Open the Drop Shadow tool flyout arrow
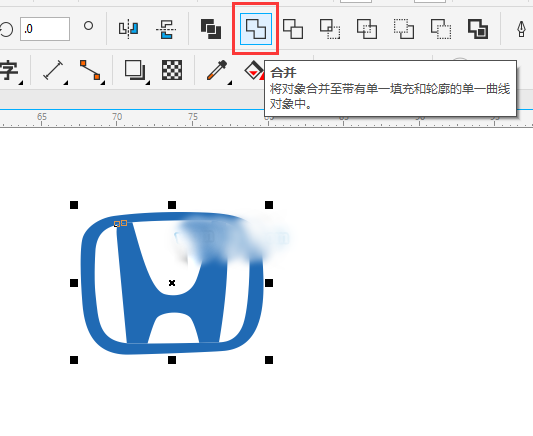The height and width of the screenshot is (436, 533). (x=148, y=83)
